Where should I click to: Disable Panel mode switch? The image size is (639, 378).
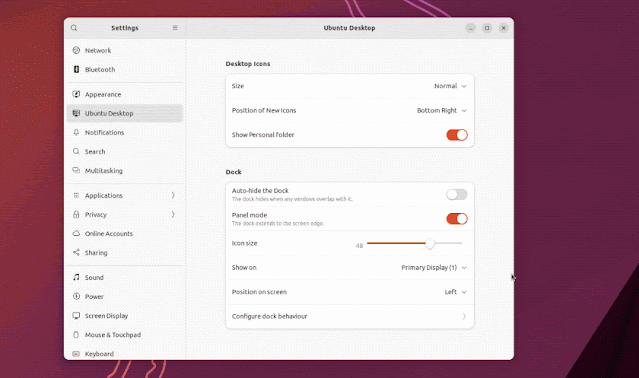pos(457,219)
